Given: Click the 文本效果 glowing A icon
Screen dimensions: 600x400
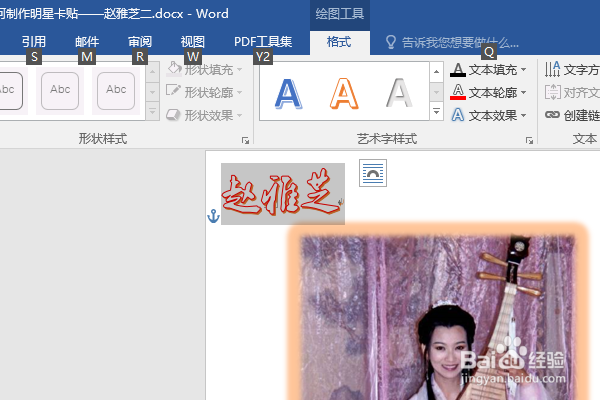Looking at the screenshot, I should pyautogui.click(x=458, y=115).
